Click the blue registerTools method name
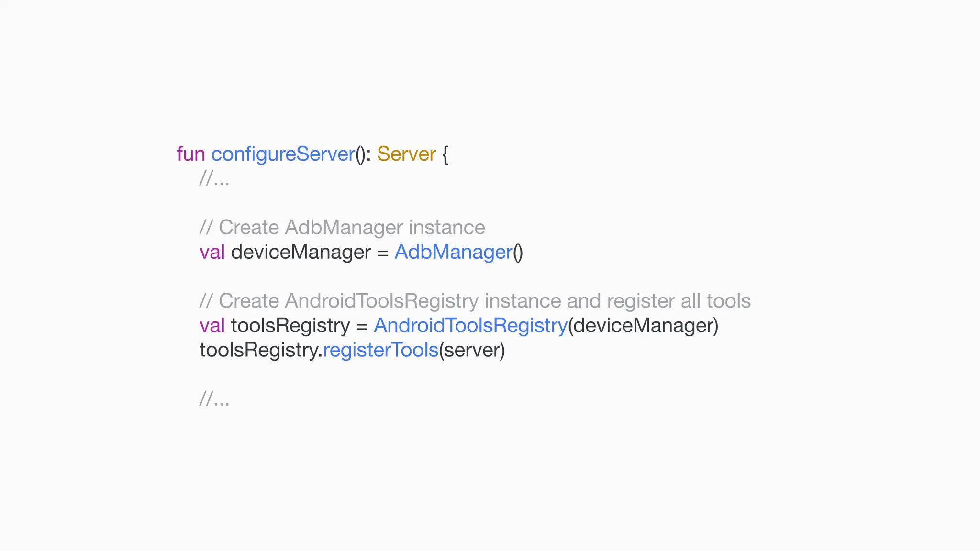Viewport: 980px width, 551px height. [380, 350]
